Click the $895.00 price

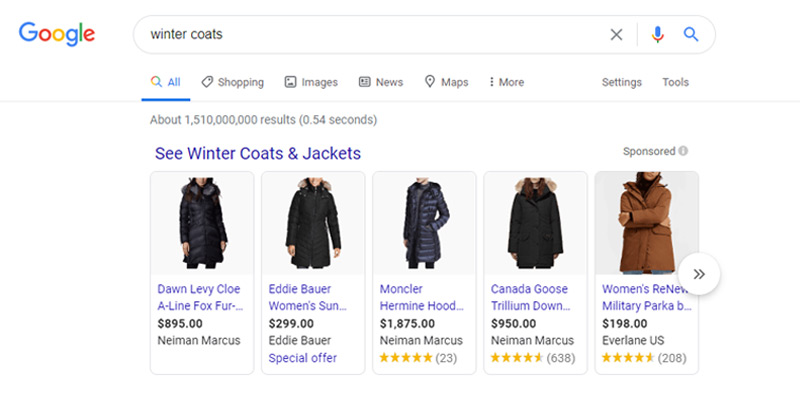[180, 323]
